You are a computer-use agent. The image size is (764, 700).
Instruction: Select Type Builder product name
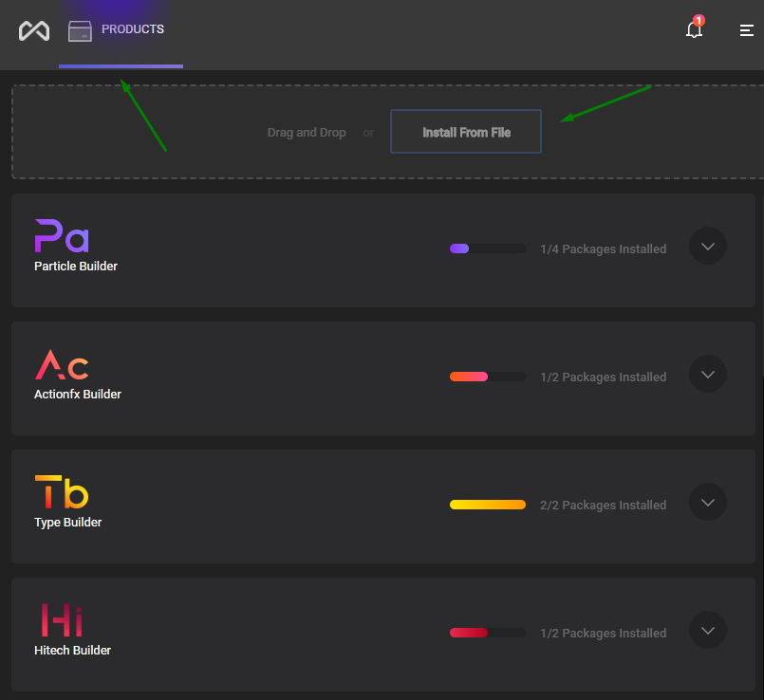pos(67,523)
